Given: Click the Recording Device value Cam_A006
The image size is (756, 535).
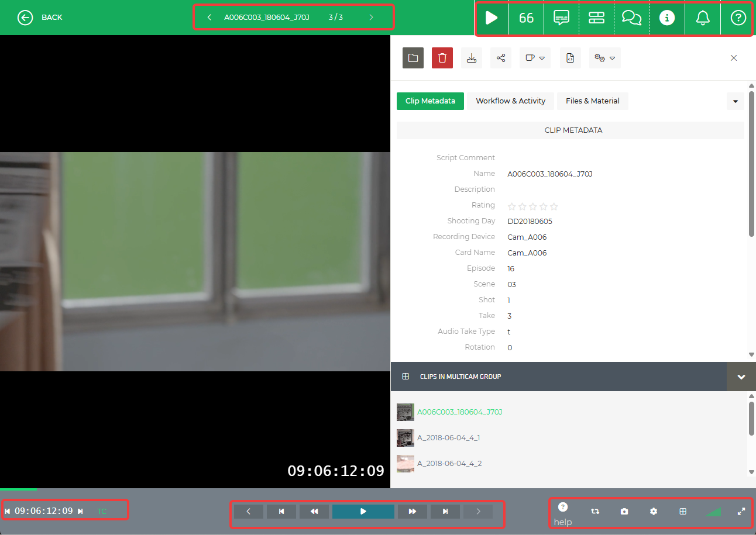Looking at the screenshot, I should [527, 237].
